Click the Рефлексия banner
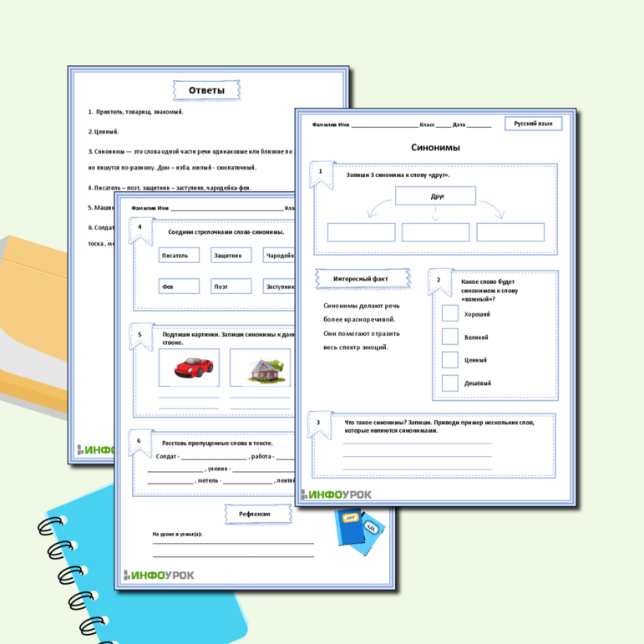 point(254,514)
